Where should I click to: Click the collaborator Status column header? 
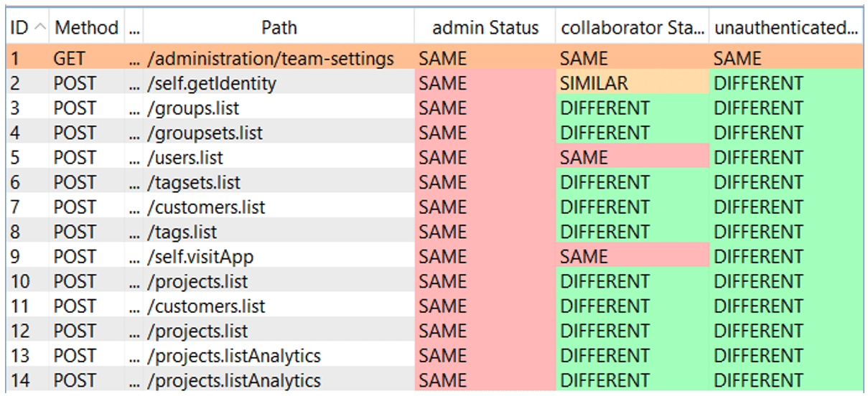point(632,28)
